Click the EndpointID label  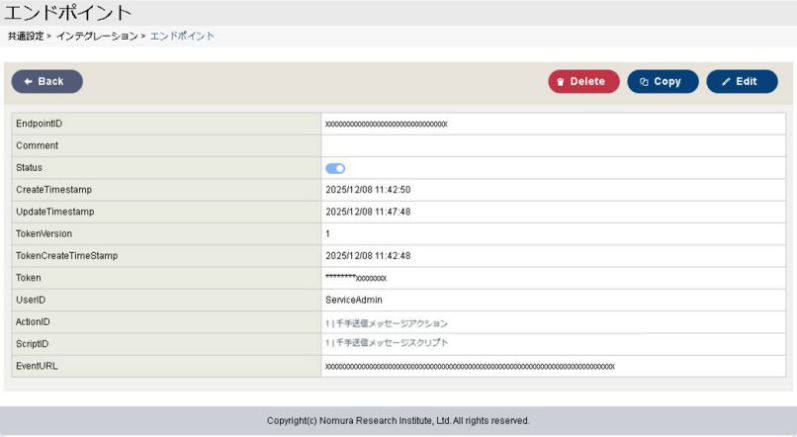click(39, 123)
